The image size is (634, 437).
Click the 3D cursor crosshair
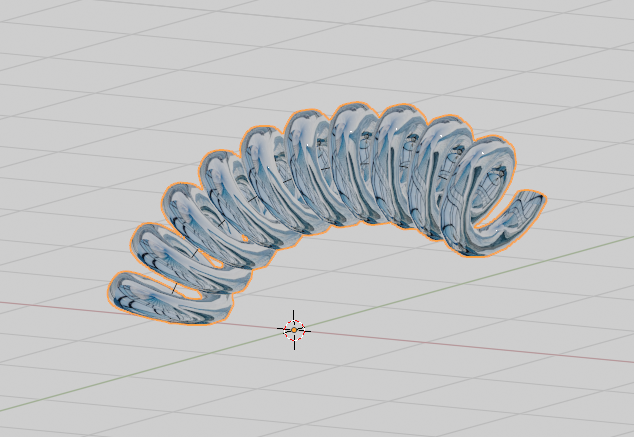(293, 329)
